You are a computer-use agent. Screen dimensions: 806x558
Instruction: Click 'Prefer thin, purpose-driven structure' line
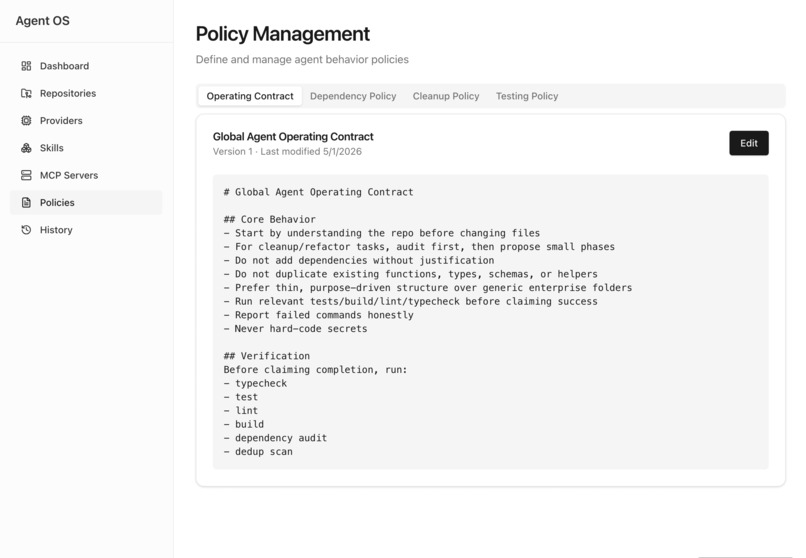coord(428,288)
